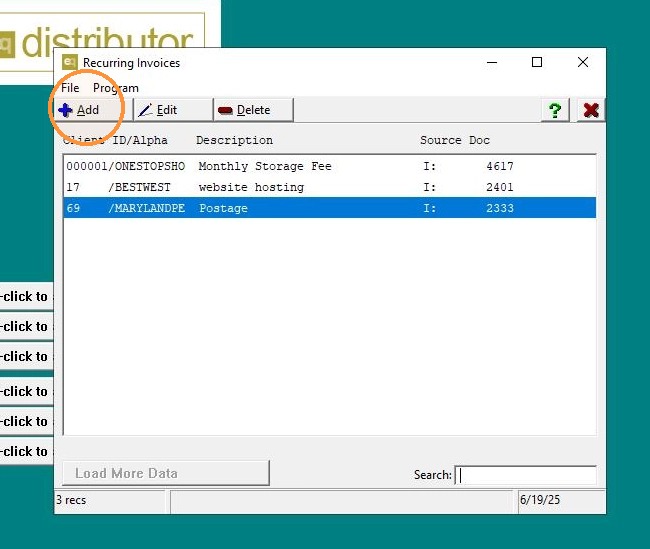Viewport: 650px width, 549px height.
Task: Click the 3 recs status bar entry
Action: click(x=71, y=500)
